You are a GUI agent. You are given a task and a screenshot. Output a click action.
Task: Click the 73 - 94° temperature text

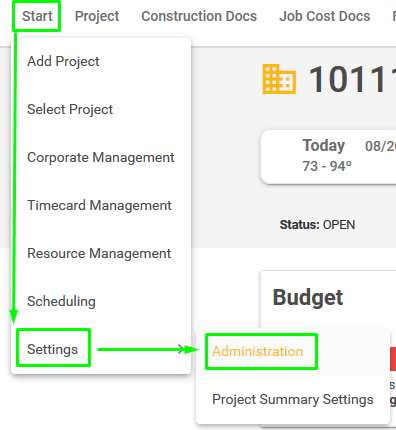pos(327,166)
